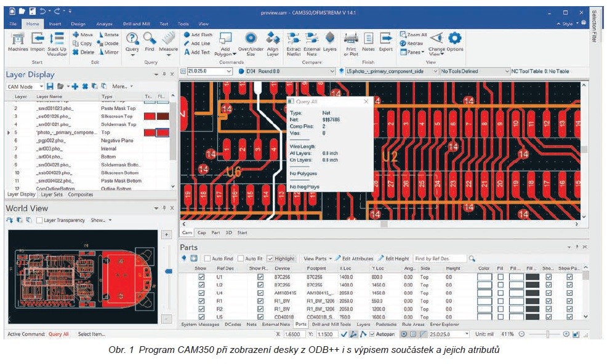The width and height of the screenshot is (607, 364).
Task: Click Zoom All in View group
Action: (x=414, y=34)
